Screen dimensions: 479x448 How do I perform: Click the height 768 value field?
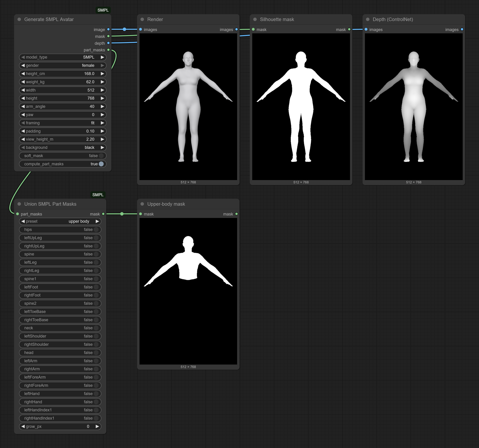click(x=63, y=98)
